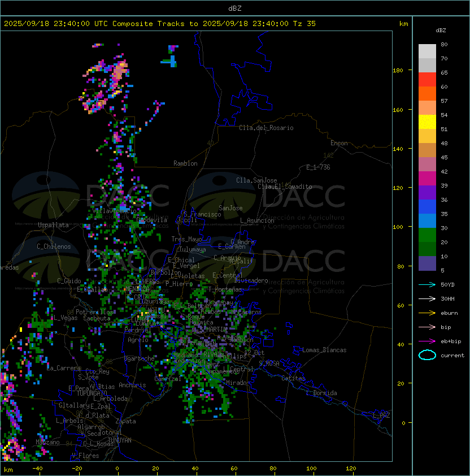This screenshot has width=470, height=476.
Task: Pick the light gray swatch between 80 and 70
Action: pyautogui.click(x=427, y=51)
